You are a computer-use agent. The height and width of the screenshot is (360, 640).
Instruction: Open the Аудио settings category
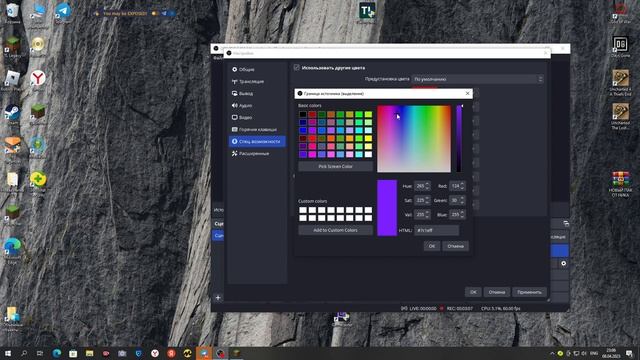257,105
